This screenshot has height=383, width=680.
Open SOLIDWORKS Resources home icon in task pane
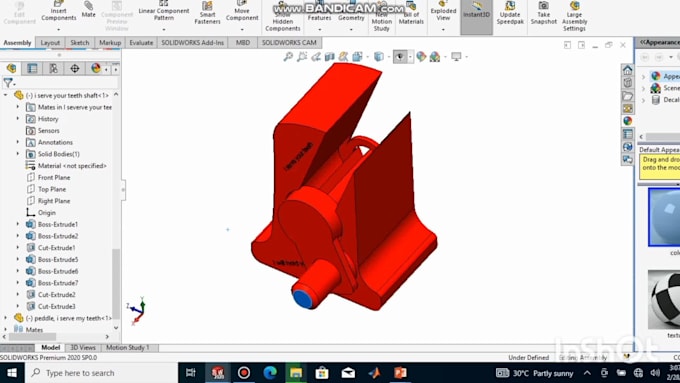628,70
